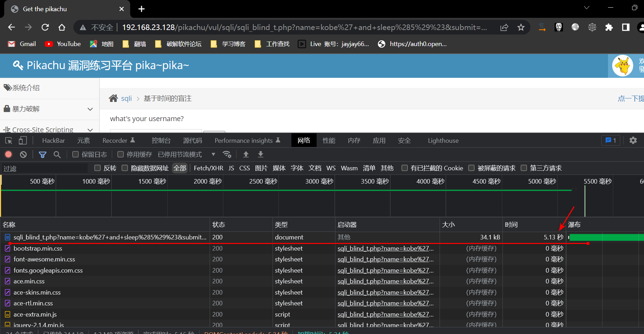This screenshot has height=334, width=644.
Task: Open DevTools settings gear
Action: 633,140
